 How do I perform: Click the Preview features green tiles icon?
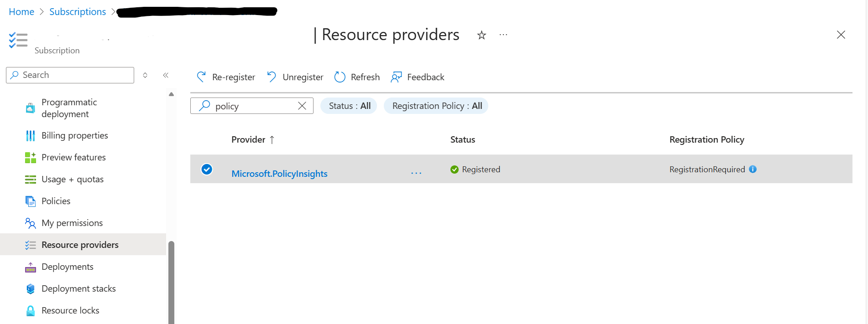pos(31,158)
